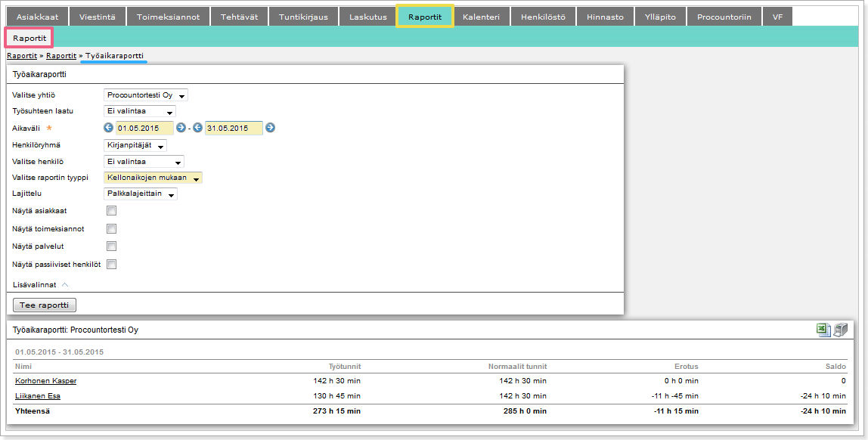Screen dimensions: 868x440
Task: Move start date 01.05.2015 backward
Action: [x=109, y=128]
